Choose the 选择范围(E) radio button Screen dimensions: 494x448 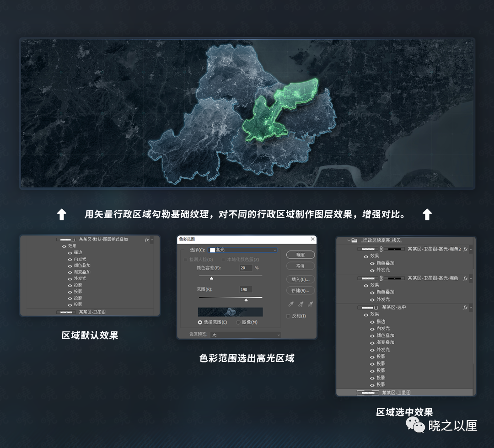[200, 322]
